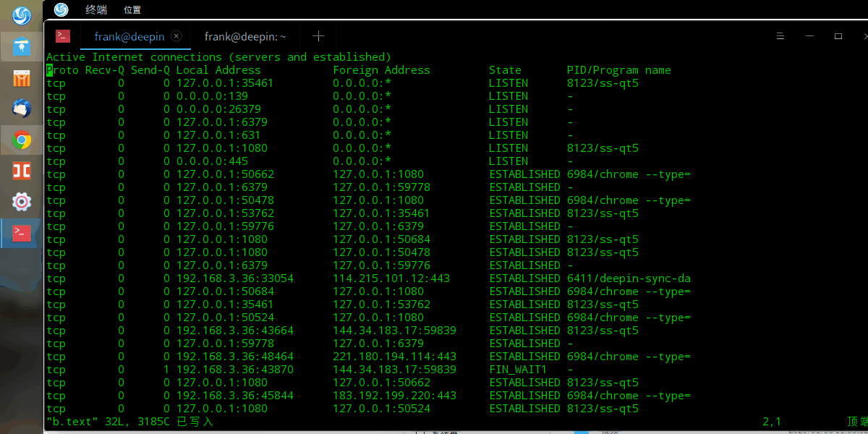Open the red bracket-logo app in dock

[22, 171]
